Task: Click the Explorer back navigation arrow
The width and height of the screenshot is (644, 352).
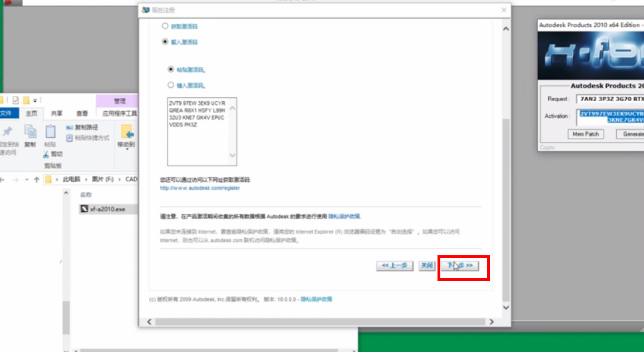Action: (3, 179)
